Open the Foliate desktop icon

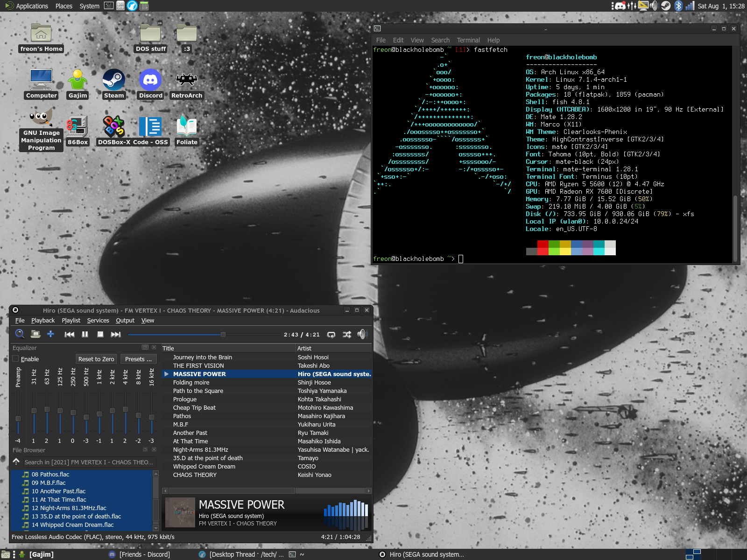(187, 131)
